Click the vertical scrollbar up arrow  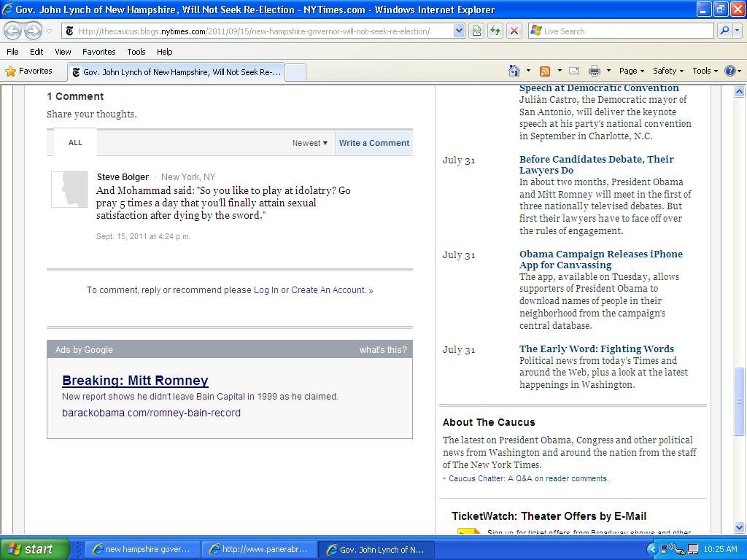point(739,91)
